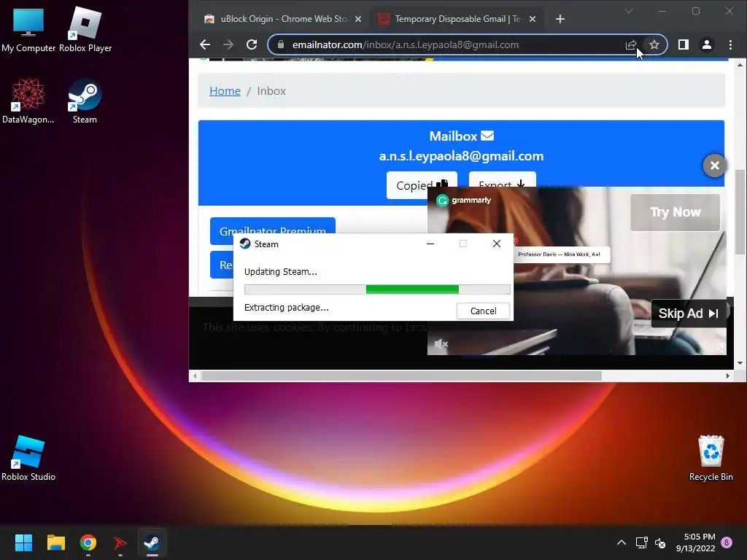Select the Steam desktop shortcut
Screen dimensions: 747x560
pyautogui.click(x=85, y=101)
